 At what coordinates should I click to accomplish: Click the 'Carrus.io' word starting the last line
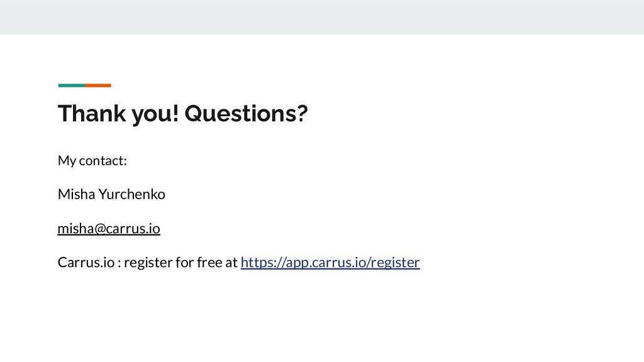coord(86,262)
